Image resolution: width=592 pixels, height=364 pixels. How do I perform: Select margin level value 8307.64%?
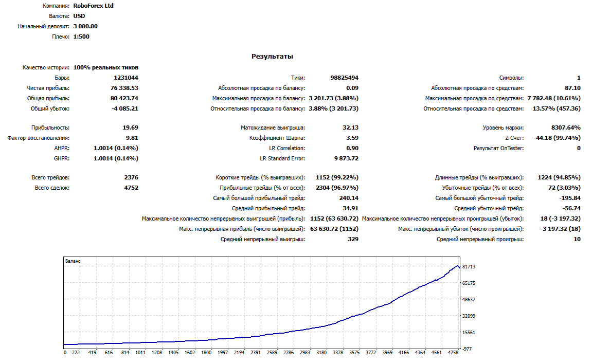566,128
